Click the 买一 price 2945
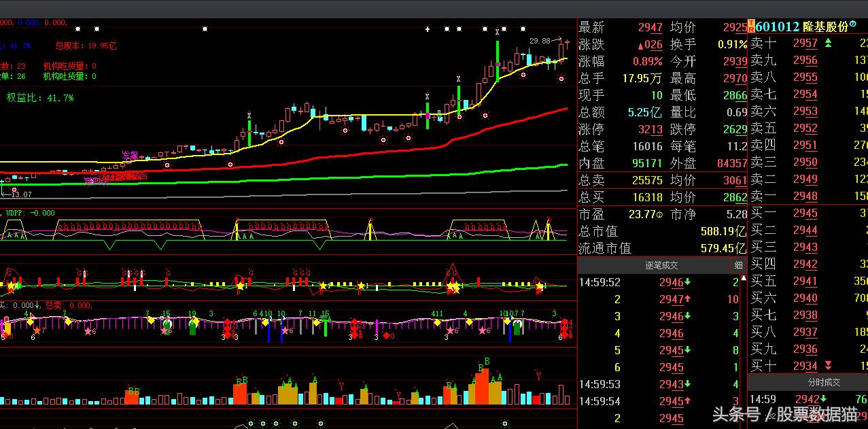This screenshot has height=429, width=868. coord(805,213)
